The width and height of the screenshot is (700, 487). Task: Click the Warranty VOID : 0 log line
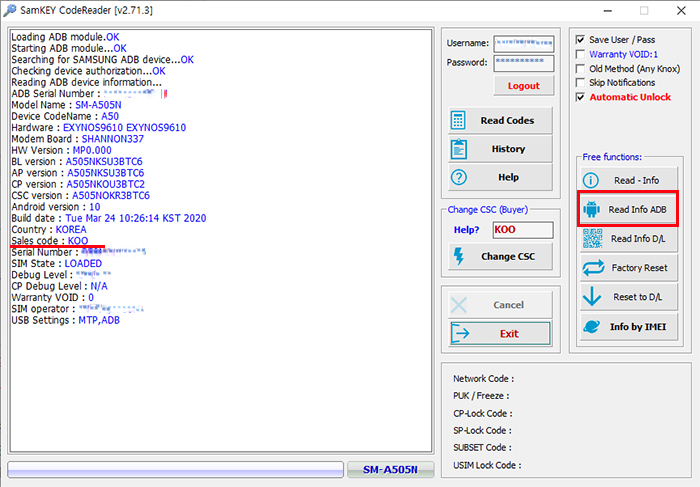point(52,298)
